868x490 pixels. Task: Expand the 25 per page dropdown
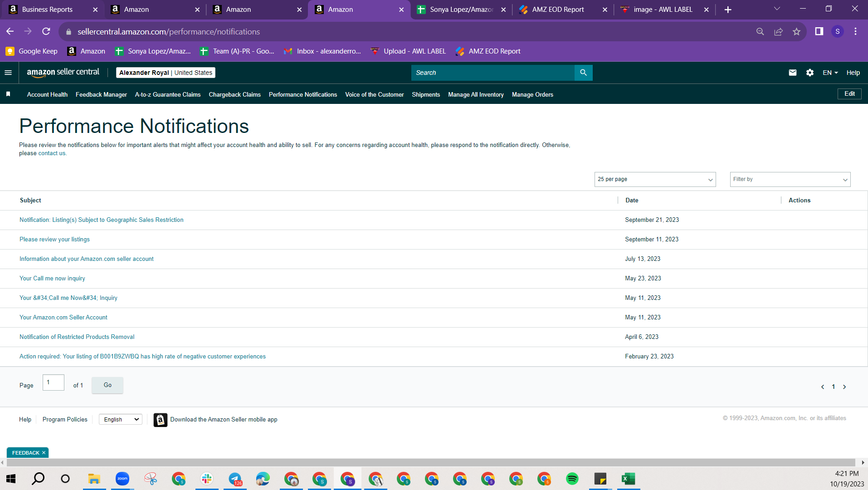[x=655, y=179]
